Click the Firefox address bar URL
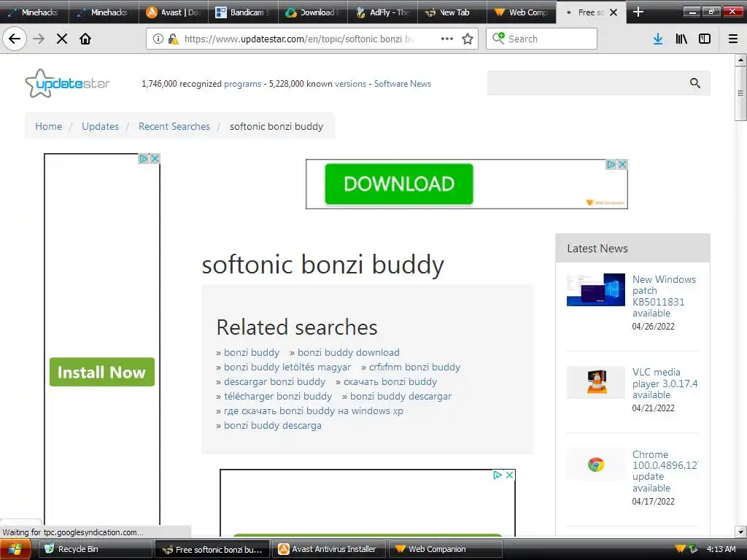 (x=298, y=39)
